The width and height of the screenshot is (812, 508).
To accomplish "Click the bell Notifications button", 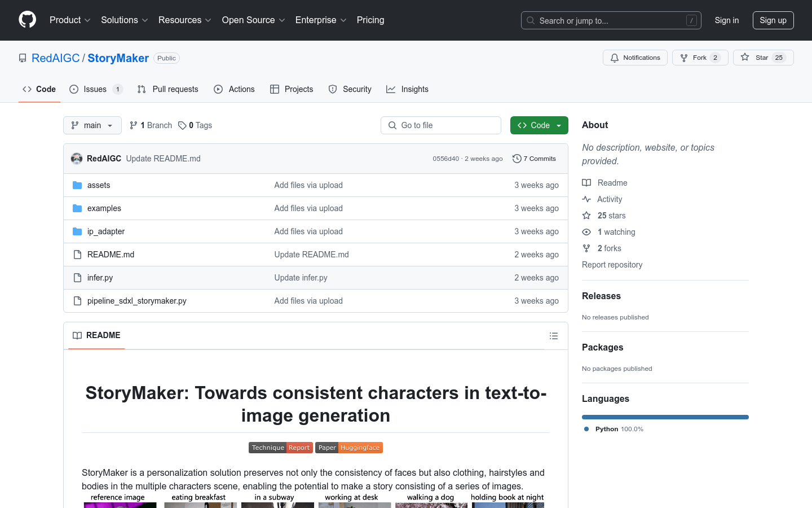I will coord(635,58).
